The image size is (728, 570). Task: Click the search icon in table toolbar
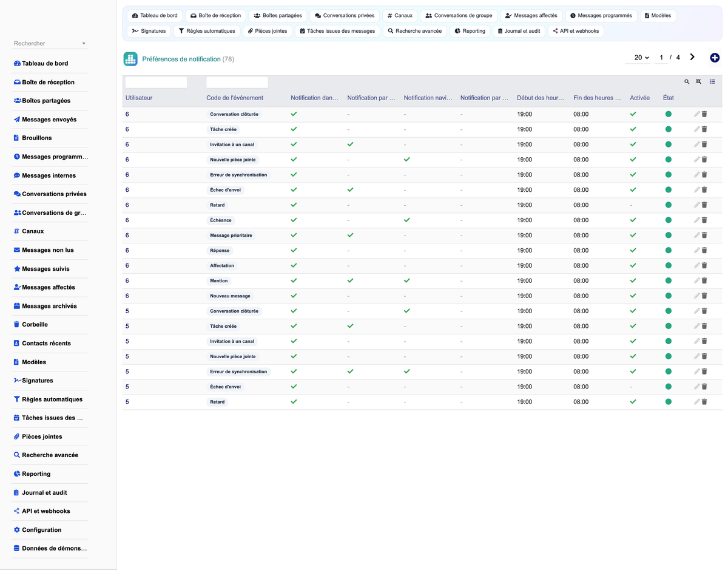687,82
